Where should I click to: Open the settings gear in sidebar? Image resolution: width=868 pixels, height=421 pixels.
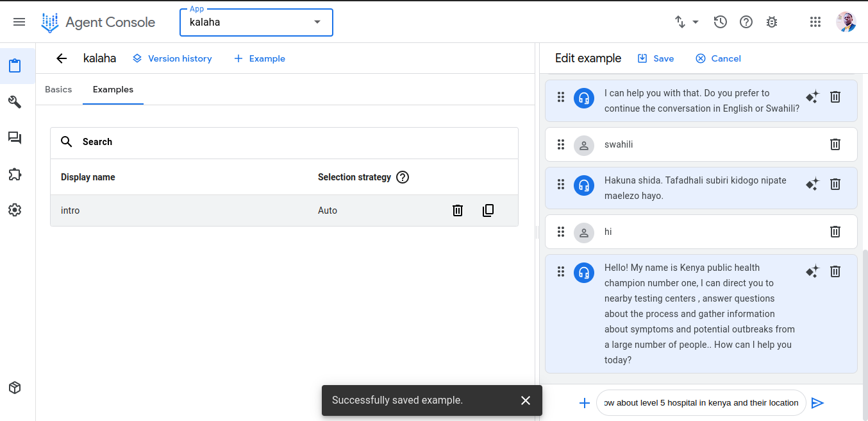[15, 210]
